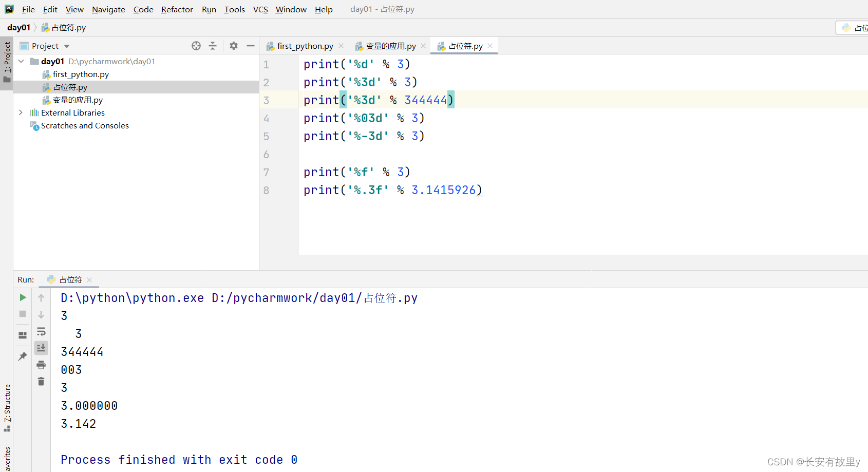Click the green Rerun play icon
Screen dimensions: 868x472
point(23,297)
